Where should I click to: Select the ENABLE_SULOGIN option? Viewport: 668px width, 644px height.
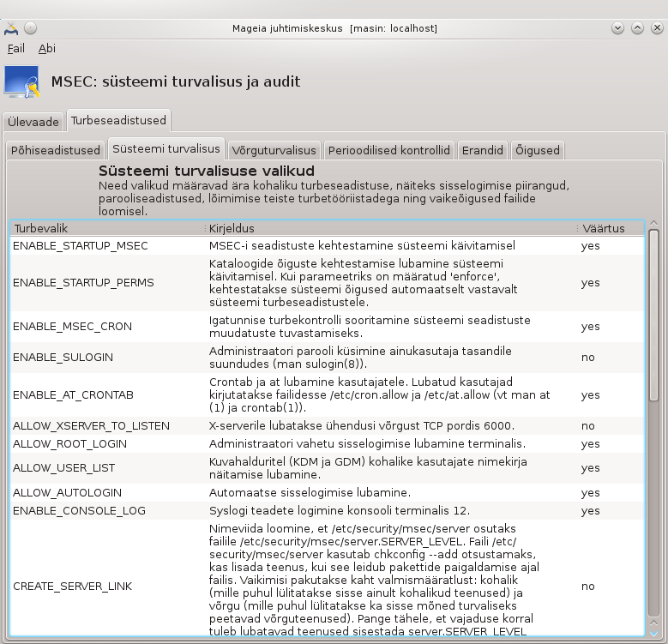[328, 358]
